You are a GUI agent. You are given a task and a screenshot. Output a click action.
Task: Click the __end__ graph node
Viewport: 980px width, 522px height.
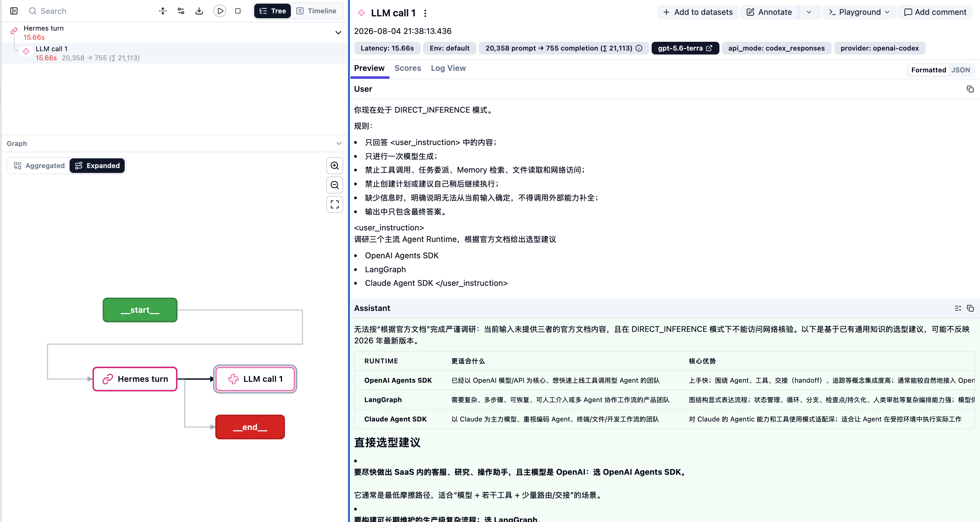pos(250,427)
